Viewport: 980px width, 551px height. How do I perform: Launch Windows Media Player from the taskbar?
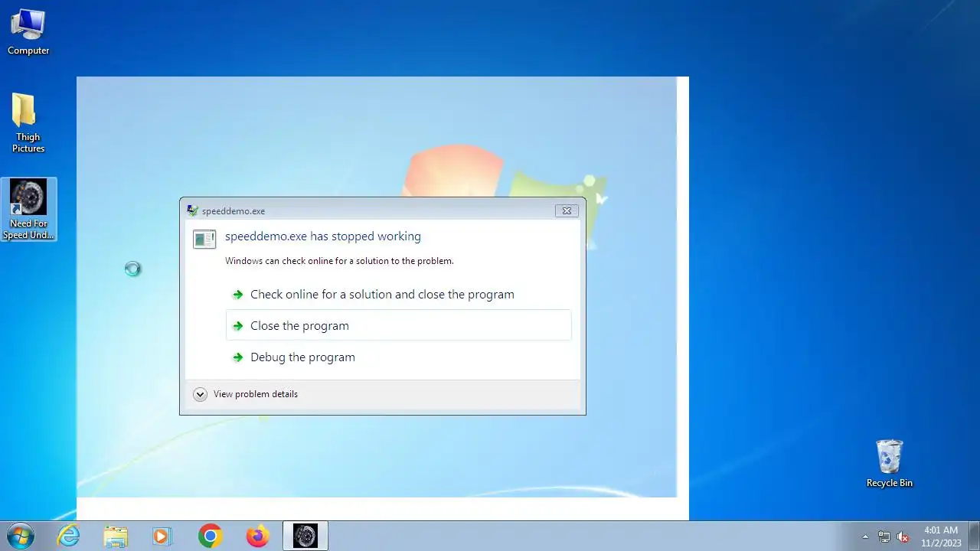click(x=162, y=536)
